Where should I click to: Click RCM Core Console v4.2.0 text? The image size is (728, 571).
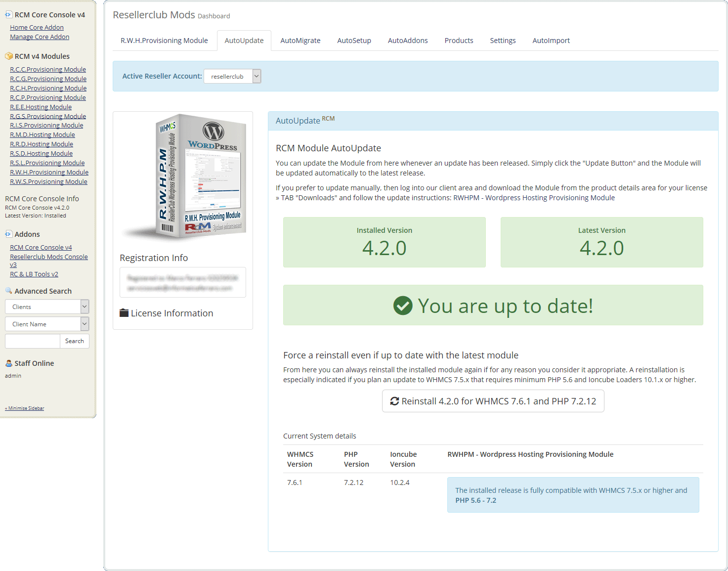click(x=37, y=208)
